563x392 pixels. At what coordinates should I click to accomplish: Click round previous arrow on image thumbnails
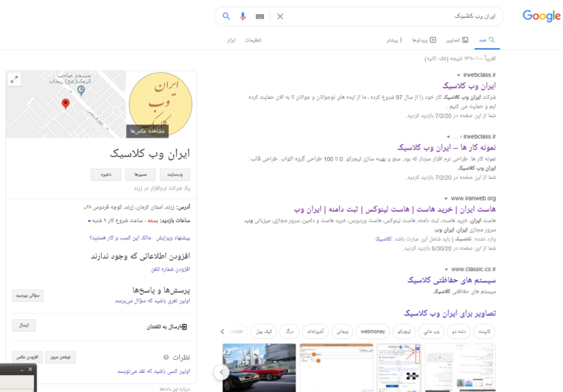(x=222, y=372)
